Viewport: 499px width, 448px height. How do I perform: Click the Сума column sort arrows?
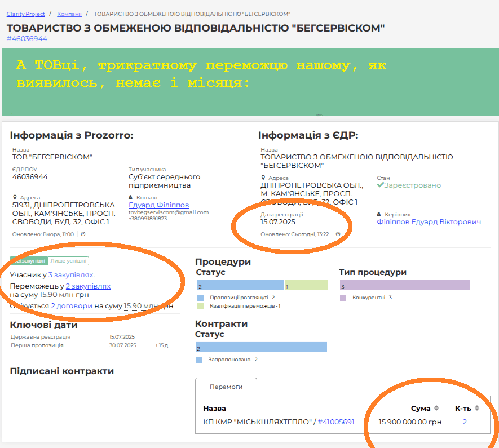point(436,408)
